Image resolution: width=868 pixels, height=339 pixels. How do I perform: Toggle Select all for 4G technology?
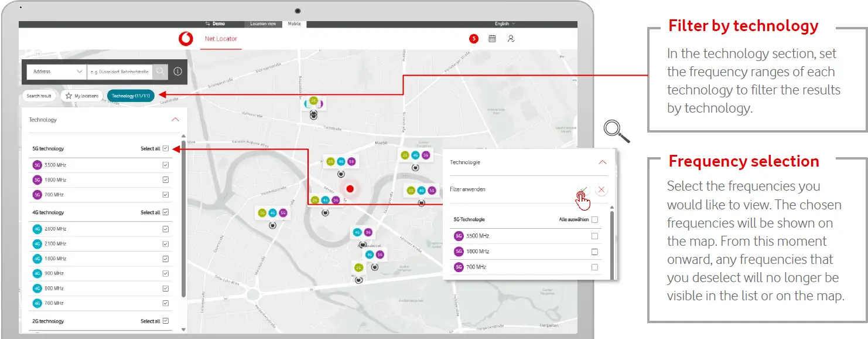[166, 212]
